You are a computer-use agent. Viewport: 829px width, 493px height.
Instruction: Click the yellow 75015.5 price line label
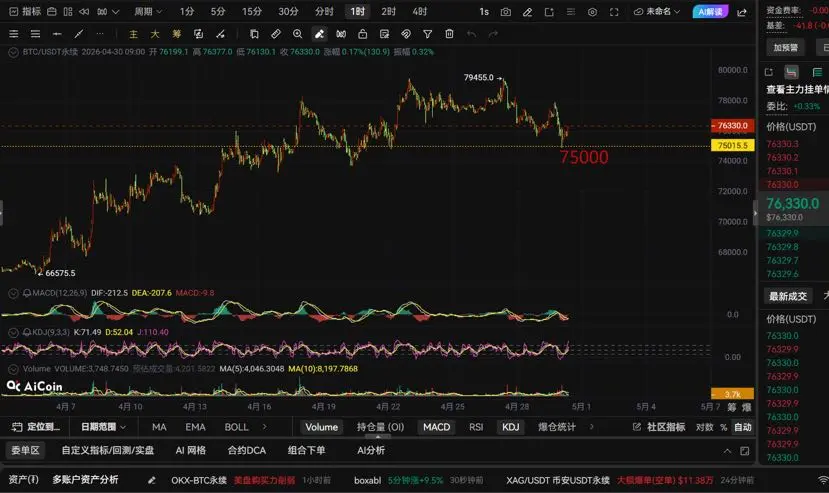(732, 145)
